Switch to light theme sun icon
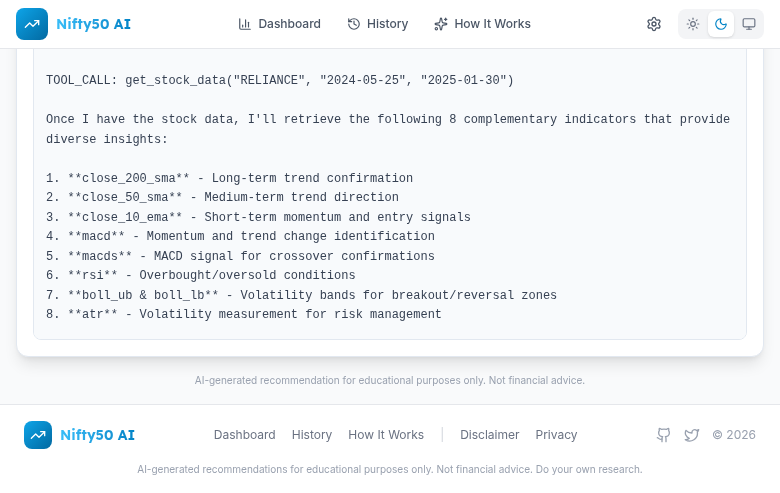 pos(693,24)
